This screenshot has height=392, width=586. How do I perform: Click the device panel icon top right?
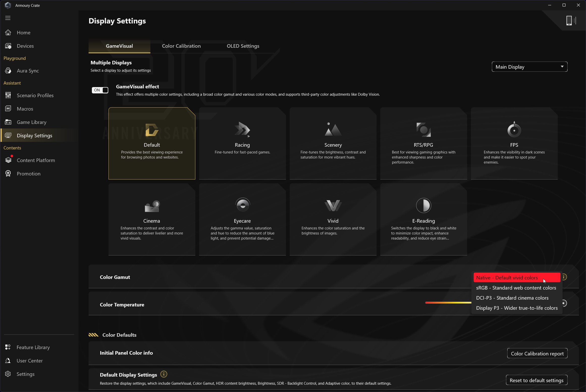(x=571, y=20)
